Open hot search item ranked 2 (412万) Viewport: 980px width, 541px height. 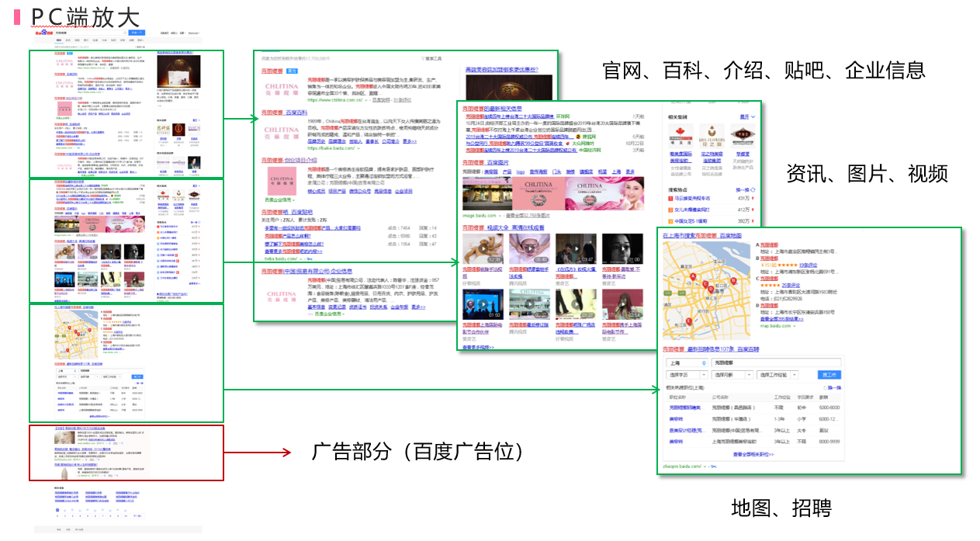(x=691, y=210)
